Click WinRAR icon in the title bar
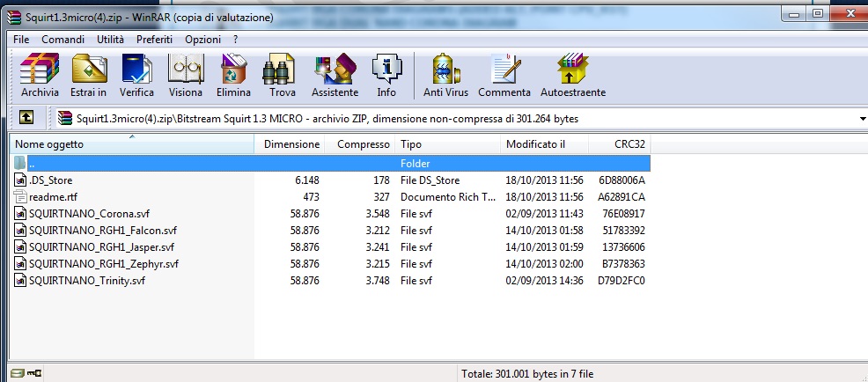 pos(14,17)
